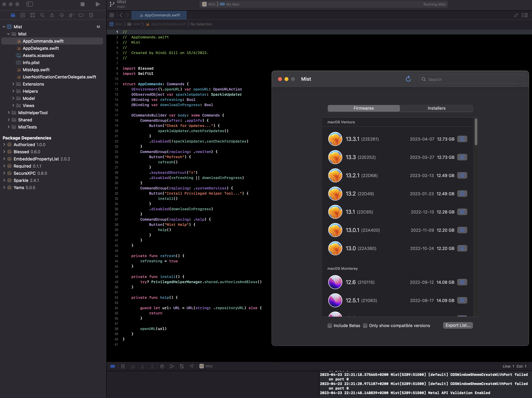Toggle Only show compatible versions
The height and width of the screenshot is (398, 532).
[365, 326]
